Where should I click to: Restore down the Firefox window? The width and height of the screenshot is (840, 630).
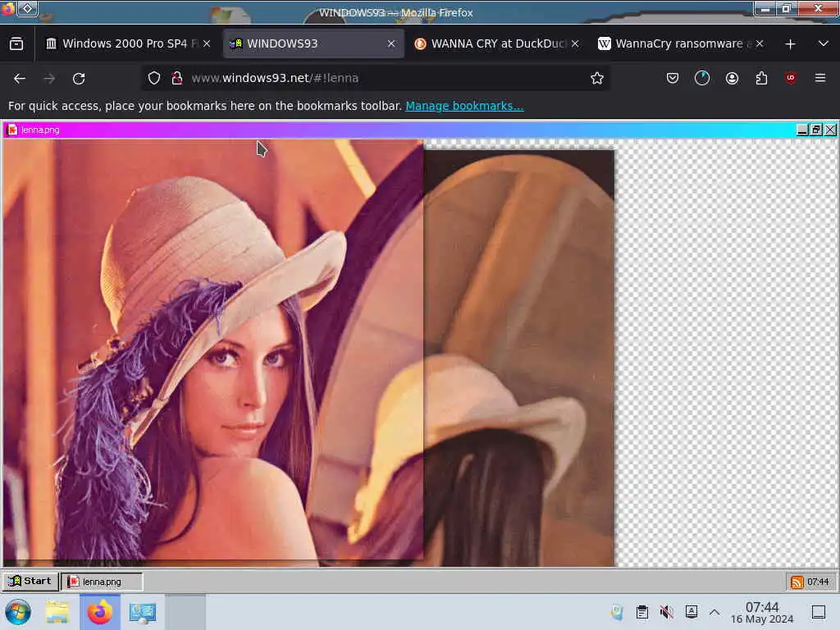[x=787, y=9]
